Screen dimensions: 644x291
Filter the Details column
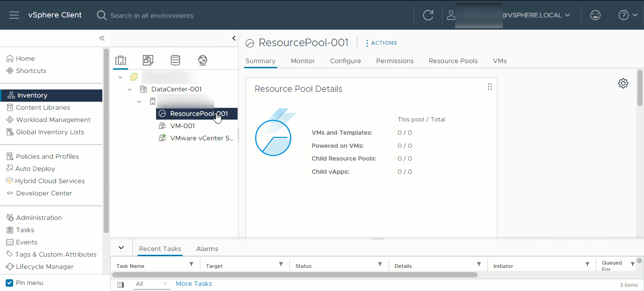[x=479, y=265]
